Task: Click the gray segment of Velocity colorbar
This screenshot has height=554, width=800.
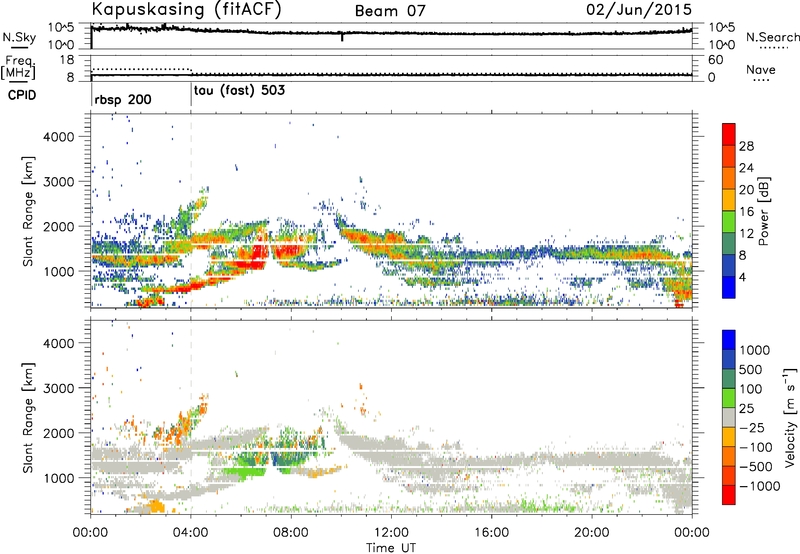Action: [729, 417]
